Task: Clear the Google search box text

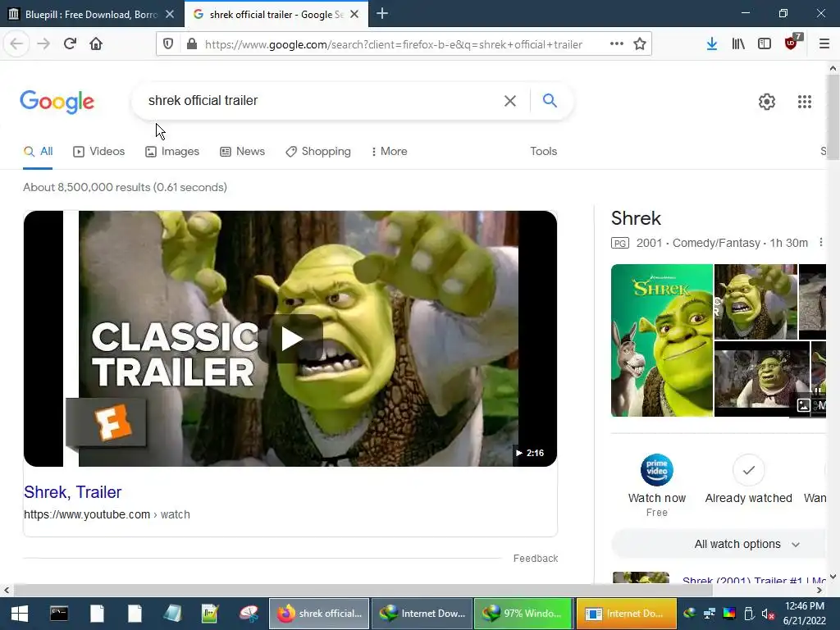Action: click(x=510, y=101)
